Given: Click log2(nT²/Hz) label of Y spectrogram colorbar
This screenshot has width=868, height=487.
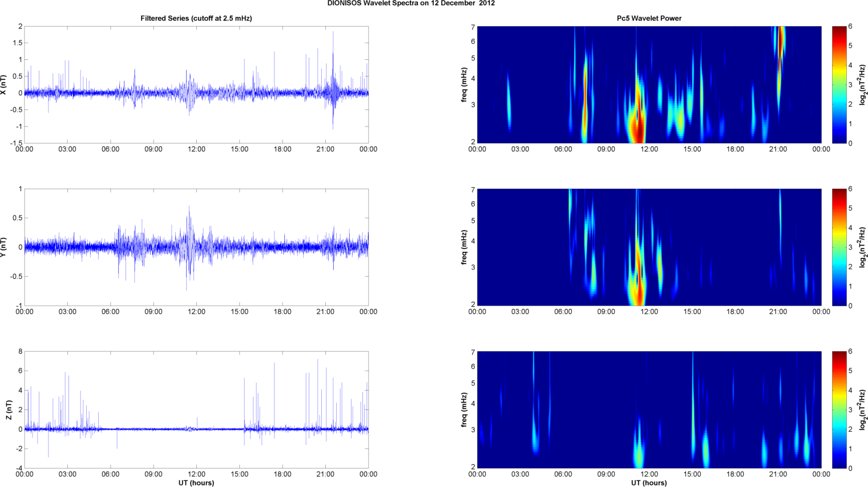Looking at the screenshot, I should tap(863, 247).
